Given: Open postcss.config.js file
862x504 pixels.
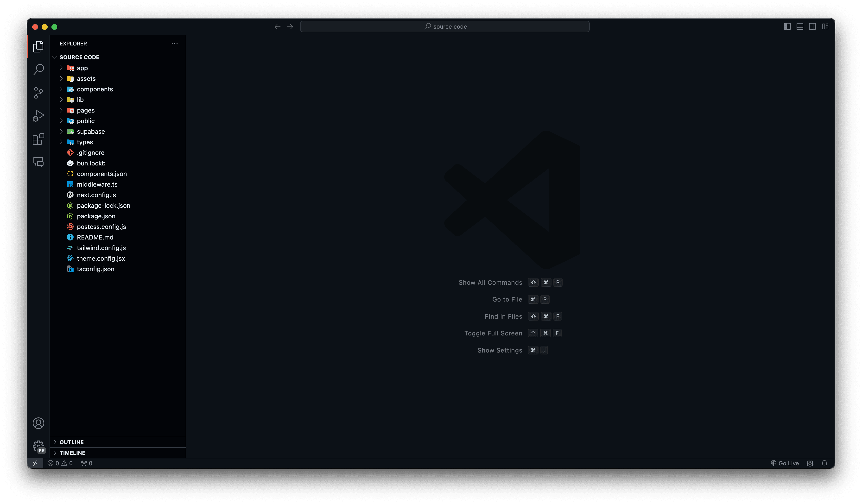Looking at the screenshot, I should tap(118, 227).
